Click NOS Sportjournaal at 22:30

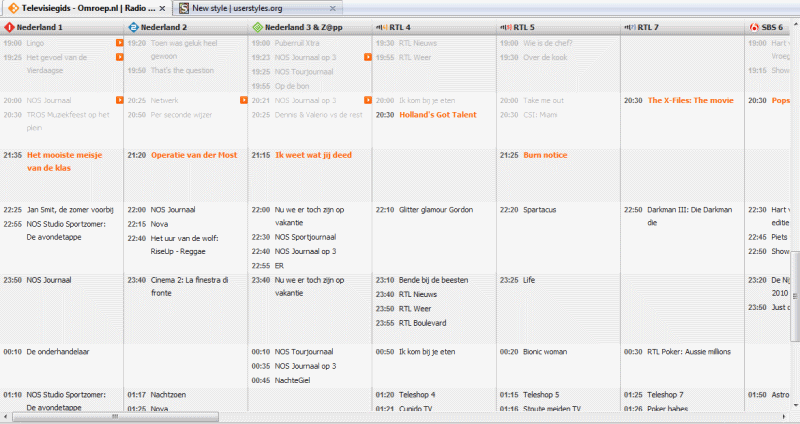pyautogui.click(x=305, y=237)
